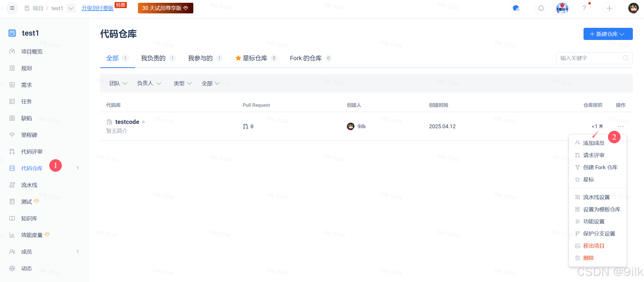
Task: Click the magnifier icon in the keyword box
Action: click(x=626, y=58)
